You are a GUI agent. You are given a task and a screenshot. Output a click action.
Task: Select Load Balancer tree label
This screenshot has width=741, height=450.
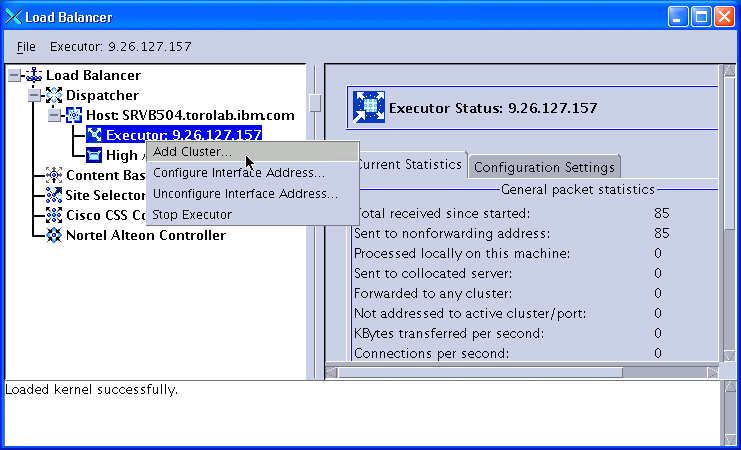(x=94, y=75)
